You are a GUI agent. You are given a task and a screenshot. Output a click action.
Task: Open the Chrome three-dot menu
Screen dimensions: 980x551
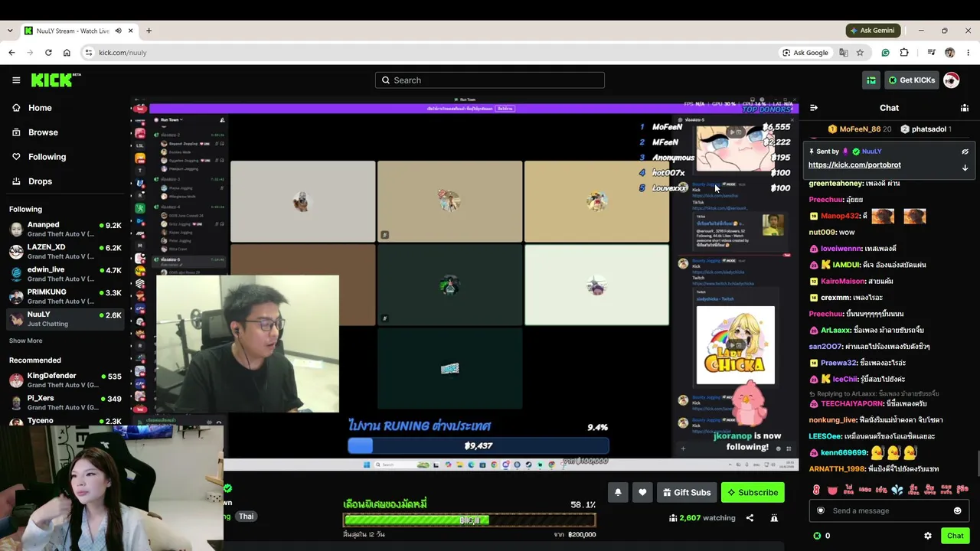tap(968, 53)
